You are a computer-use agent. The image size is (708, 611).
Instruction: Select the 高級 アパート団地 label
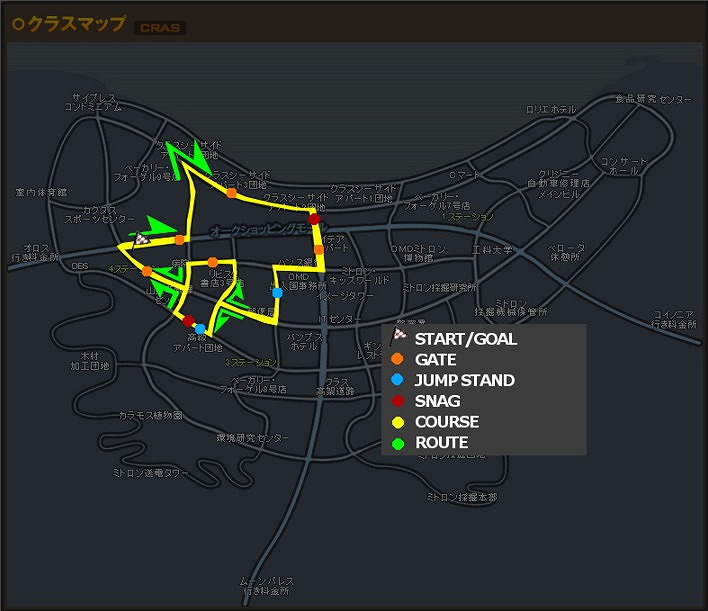(198, 343)
